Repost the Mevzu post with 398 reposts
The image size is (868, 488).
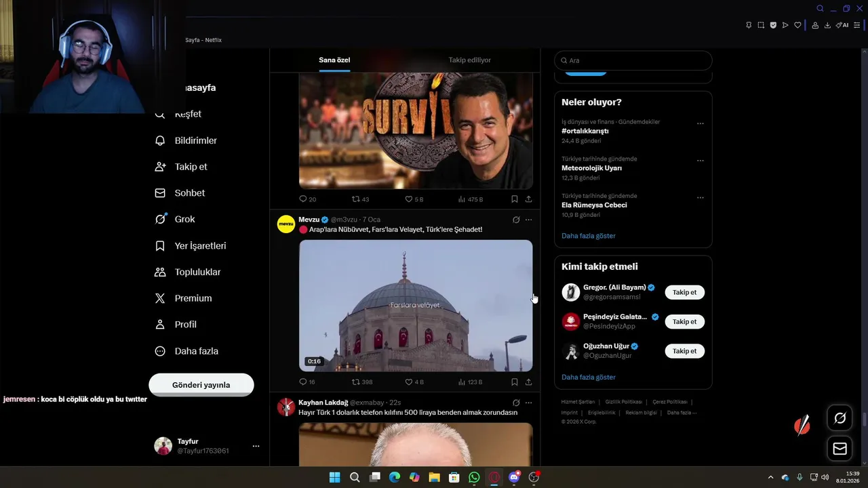click(362, 382)
